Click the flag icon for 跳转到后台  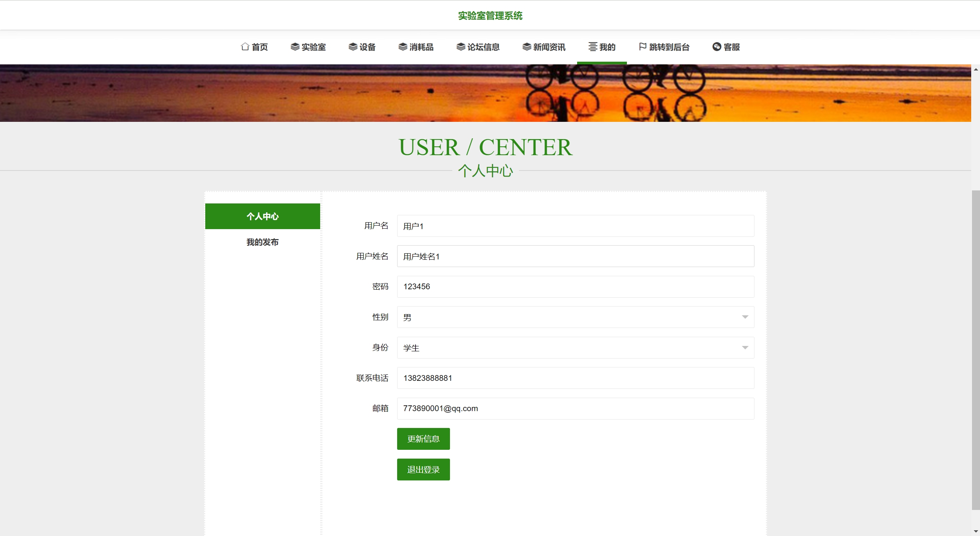click(x=643, y=46)
